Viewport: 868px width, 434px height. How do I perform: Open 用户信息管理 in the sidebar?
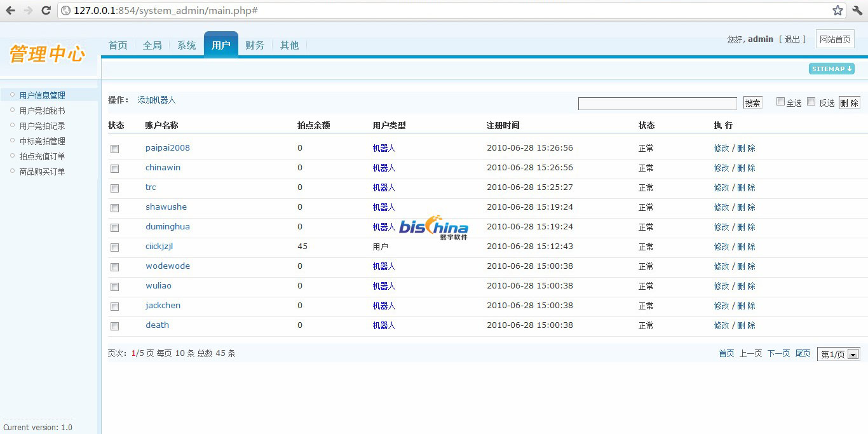43,95
